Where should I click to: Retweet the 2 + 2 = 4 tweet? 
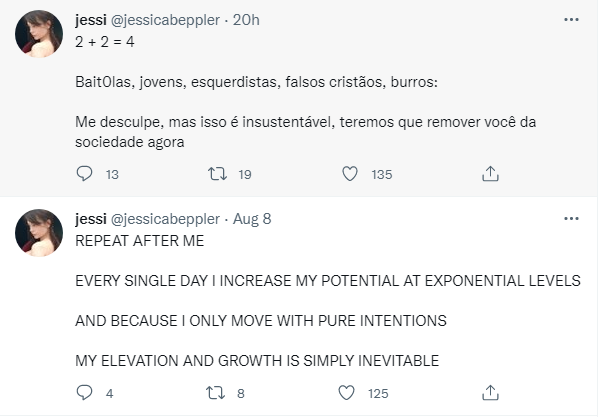pyautogui.click(x=216, y=174)
